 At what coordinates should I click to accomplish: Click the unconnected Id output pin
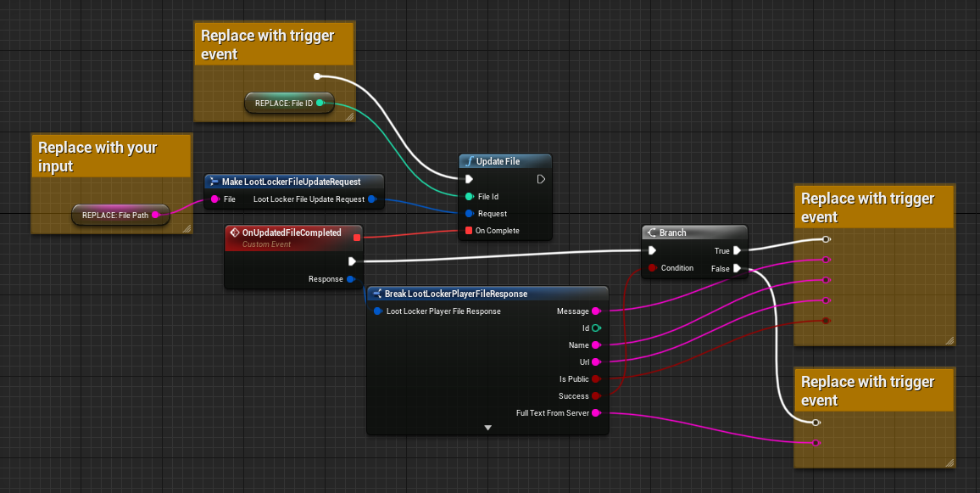click(x=596, y=328)
